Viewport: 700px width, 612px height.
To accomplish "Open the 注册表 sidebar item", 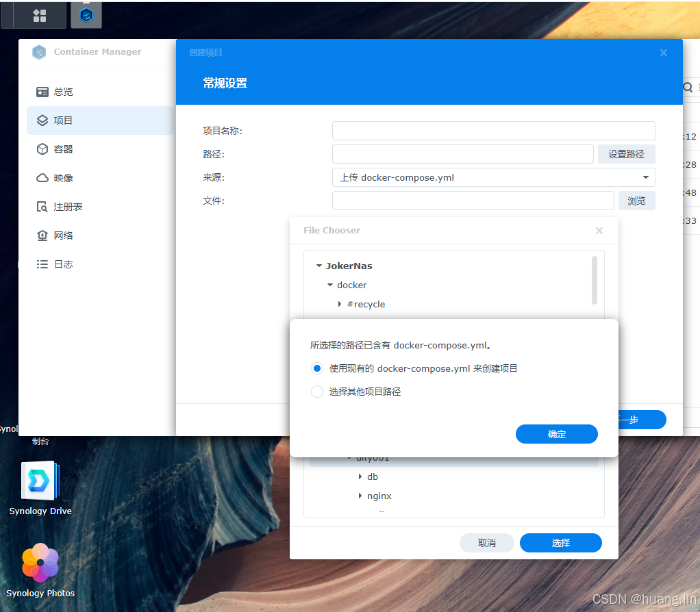I will click(x=100, y=207).
